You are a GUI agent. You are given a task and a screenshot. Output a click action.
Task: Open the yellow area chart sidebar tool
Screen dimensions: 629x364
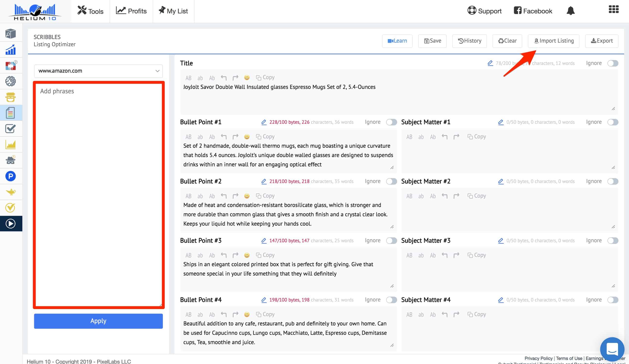pyautogui.click(x=10, y=144)
